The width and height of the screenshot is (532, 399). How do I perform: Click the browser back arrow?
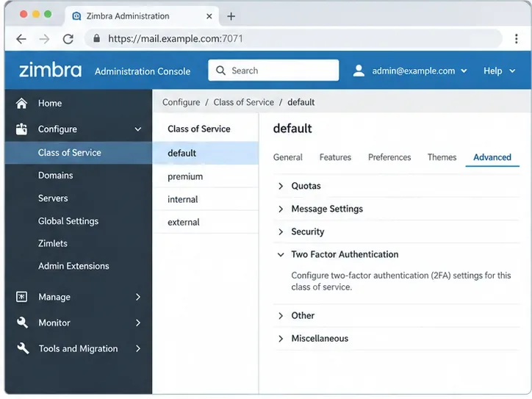point(21,39)
